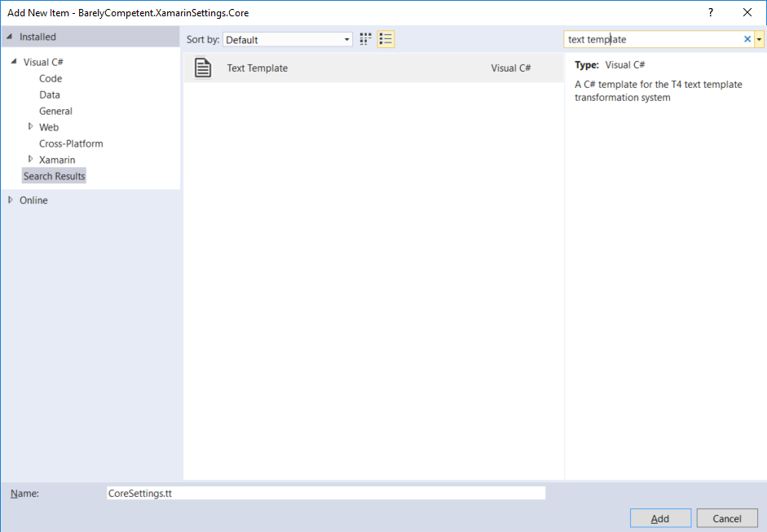Switch to small icons view

coord(364,38)
